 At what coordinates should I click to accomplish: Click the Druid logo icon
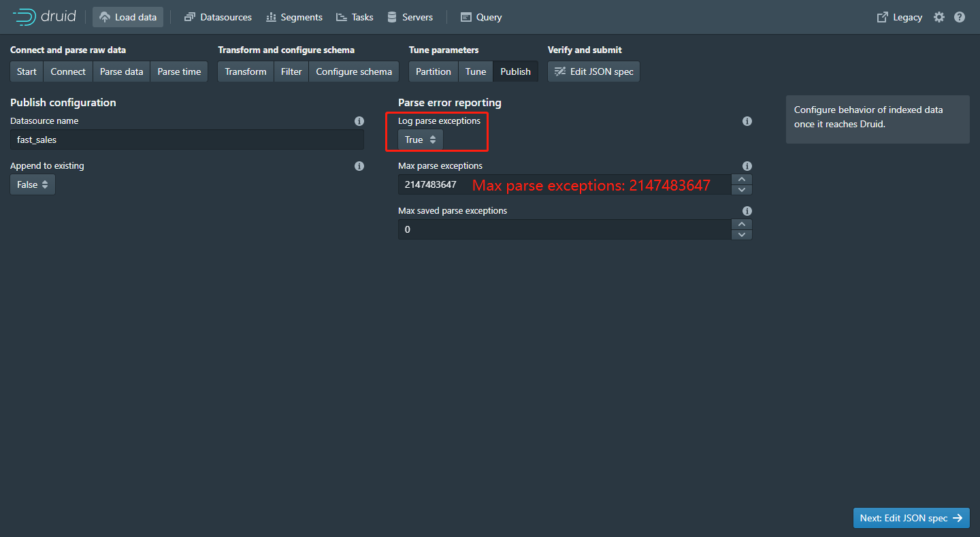pos(24,17)
